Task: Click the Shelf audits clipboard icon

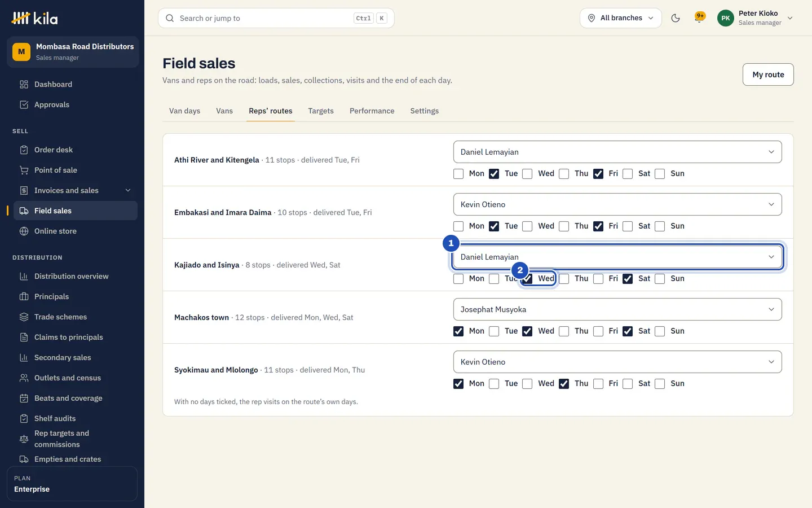Action: point(24,419)
